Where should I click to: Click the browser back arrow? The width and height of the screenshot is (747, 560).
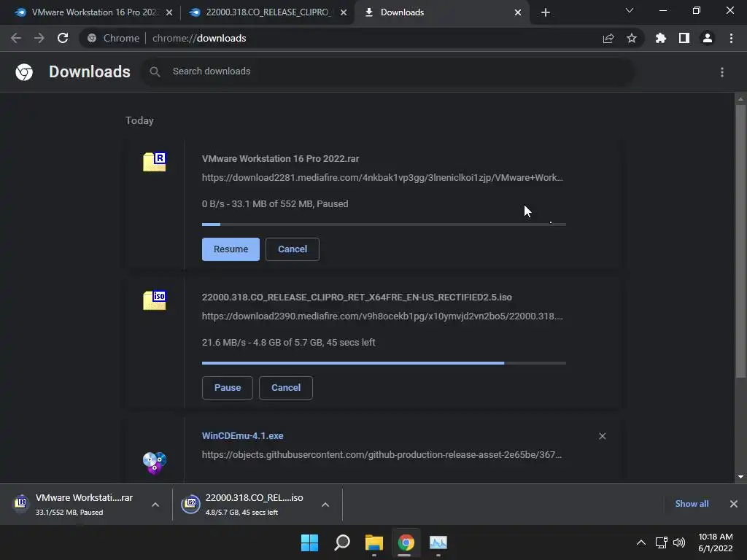pyautogui.click(x=16, y=38)
